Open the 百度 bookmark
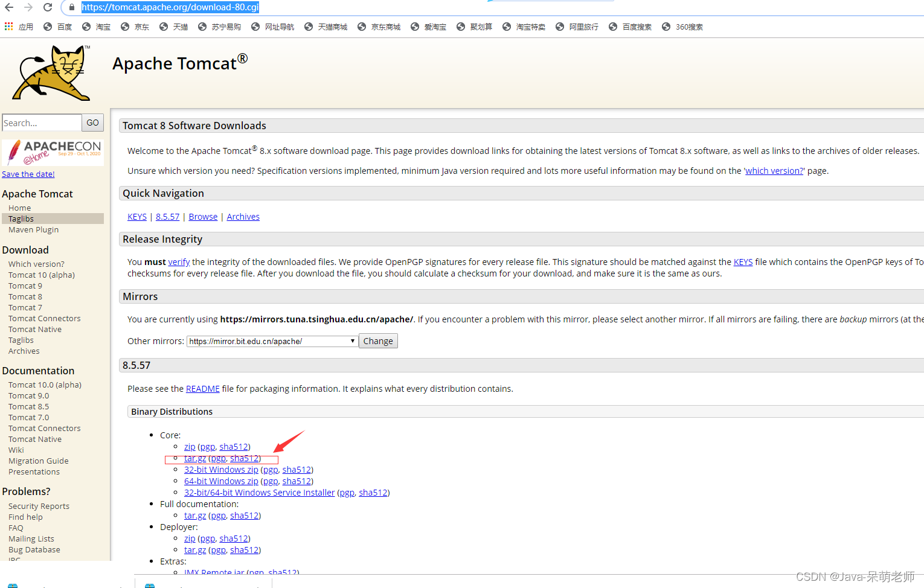 point(58,27)
